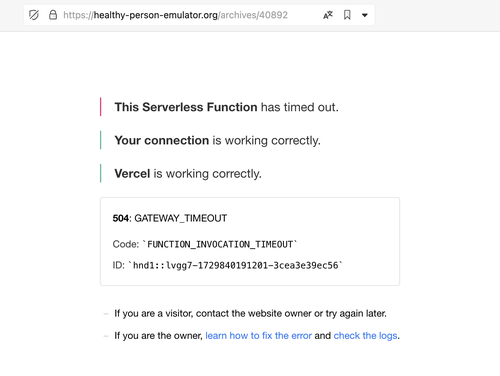
Task: Click the 504 GATEWAY_TIMEOUT error text
Action: tap(170, 218)
